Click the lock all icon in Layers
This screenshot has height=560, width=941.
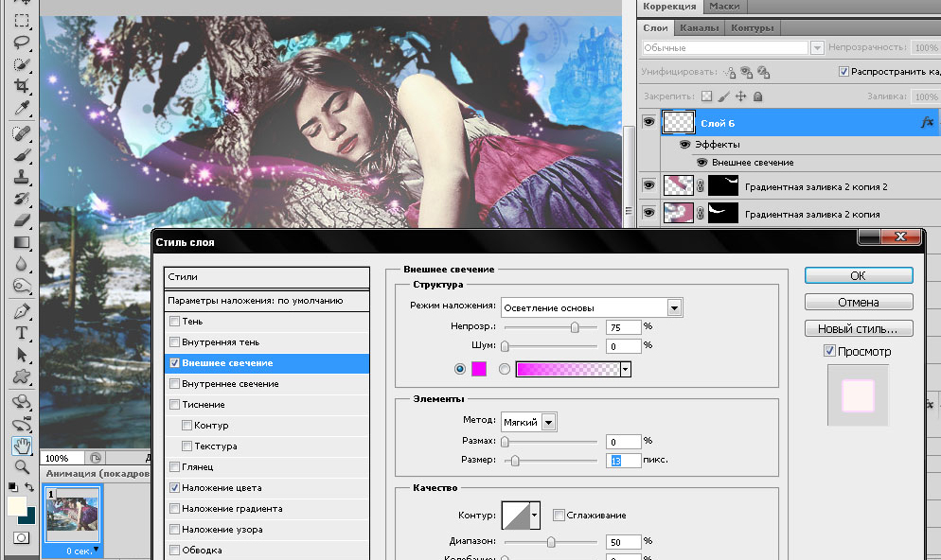[757, 96]
